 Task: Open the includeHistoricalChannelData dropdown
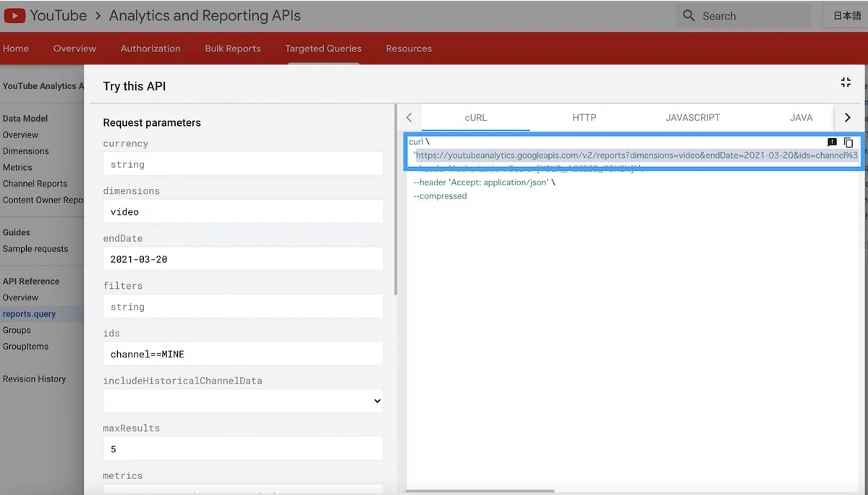pos(243,401)
